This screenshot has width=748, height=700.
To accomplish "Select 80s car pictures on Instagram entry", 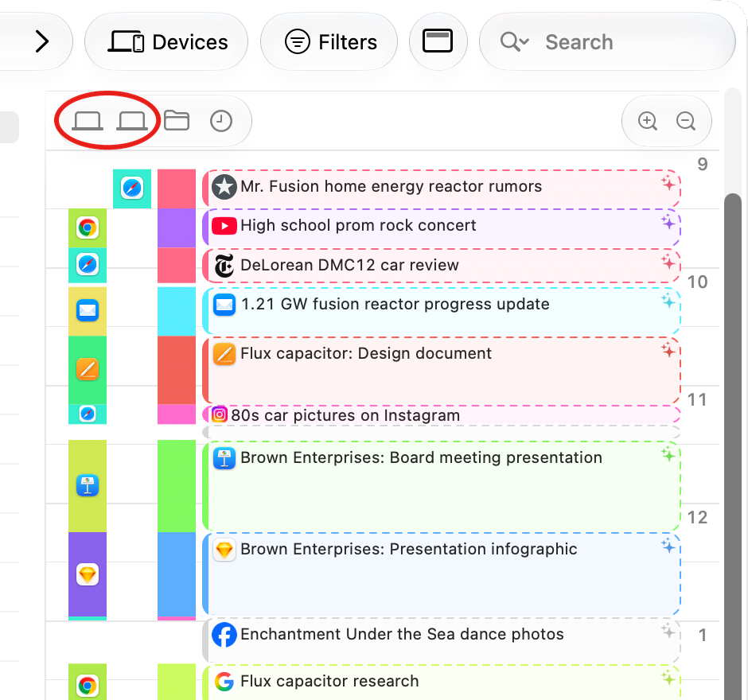I will pyautogui.click(x=442, y=415).
